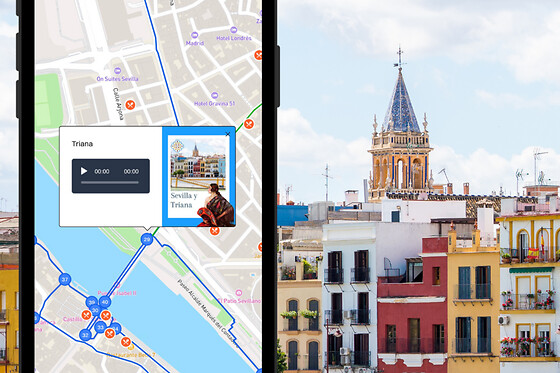This screenshot has width=560, height=373.
Task: Play the Triana audio guide
Action: [x=84, y=171]
